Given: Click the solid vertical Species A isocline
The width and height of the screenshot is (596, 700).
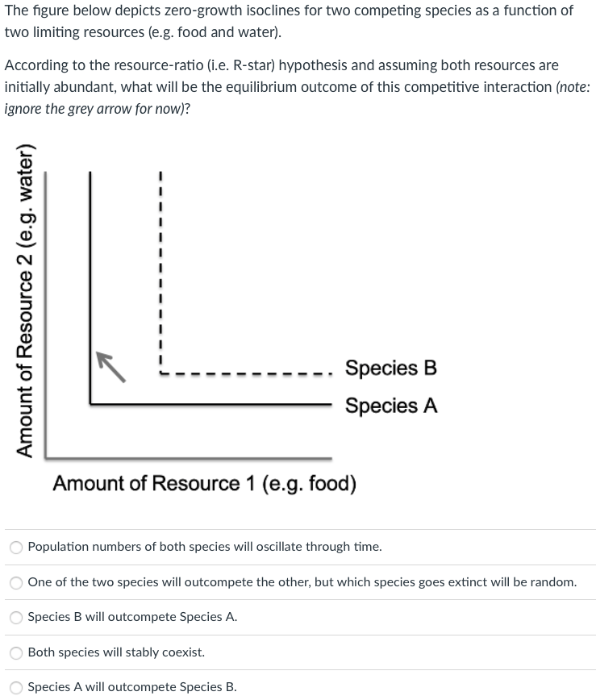Looking at the screenshot, I should 90,285.
